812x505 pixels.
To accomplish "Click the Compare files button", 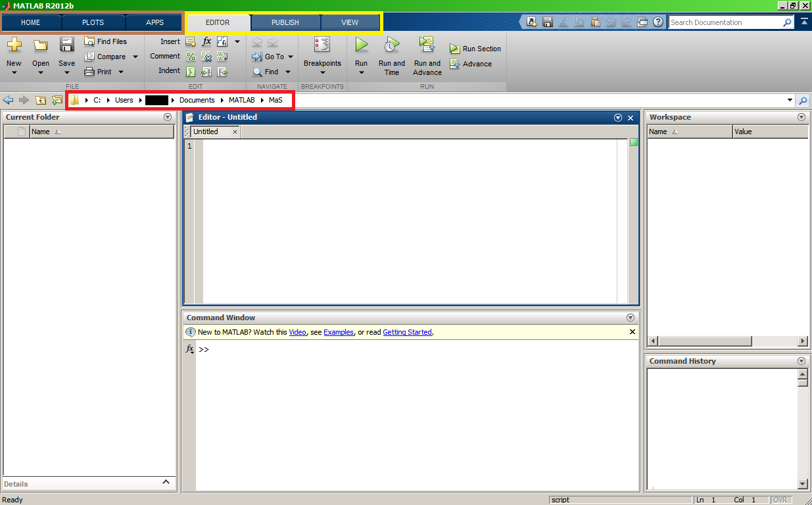I will pos(105,57).
